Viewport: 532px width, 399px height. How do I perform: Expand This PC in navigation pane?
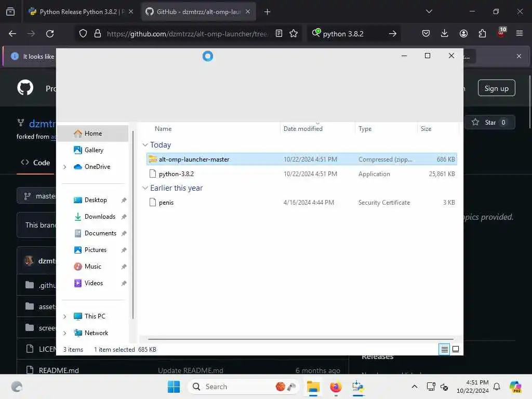(x=64, y=316)
